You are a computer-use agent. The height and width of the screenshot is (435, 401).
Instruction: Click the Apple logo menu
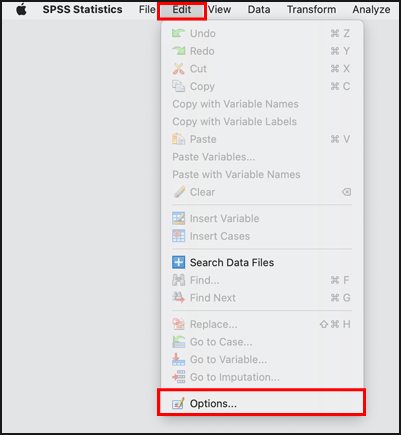tap(22, 10)
